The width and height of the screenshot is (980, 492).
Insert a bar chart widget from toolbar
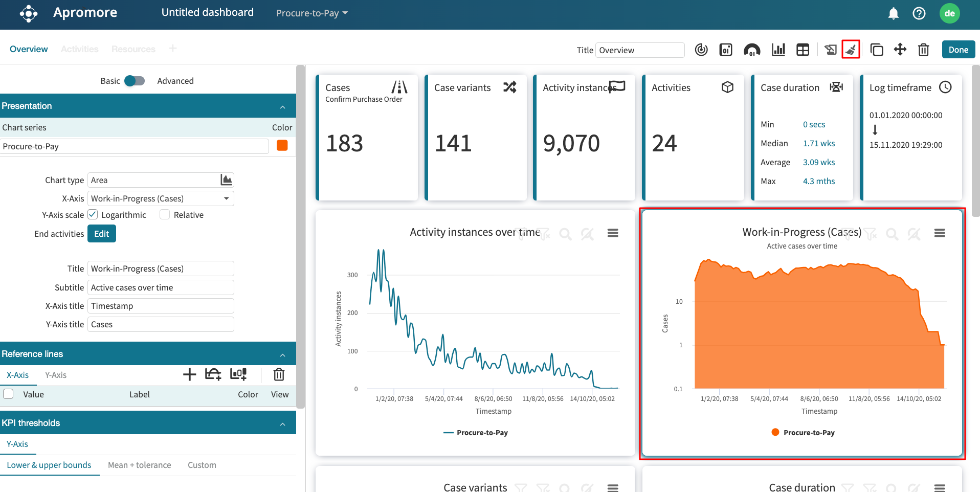point(778,50)
